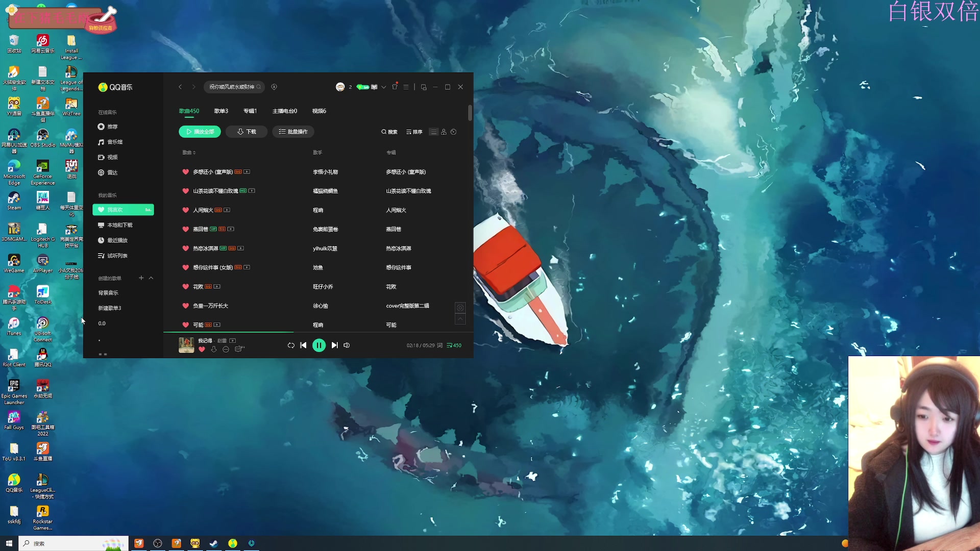The image size is (980, 551).
Task: Collapse the created playlists section chevron
Action: (x=151, y=278)
